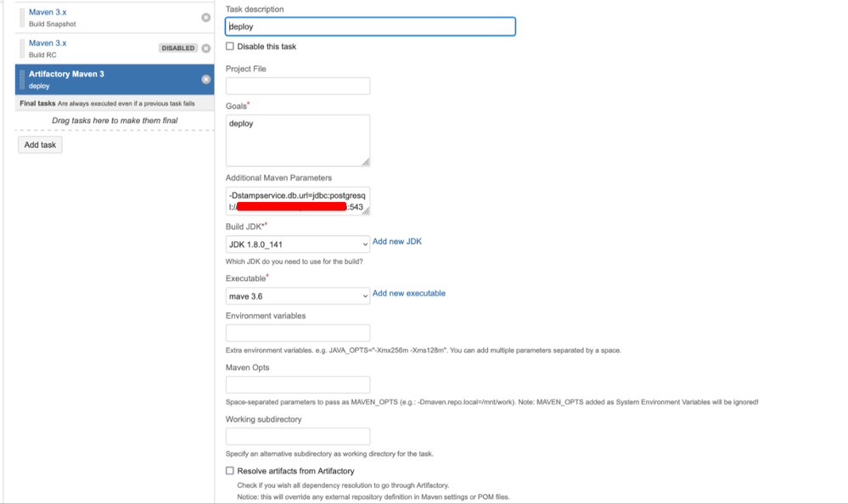Click the 'Notice: this will override' note
Image resolution: width=848 pixels, height=504 pixels.
tap(373, 497)
